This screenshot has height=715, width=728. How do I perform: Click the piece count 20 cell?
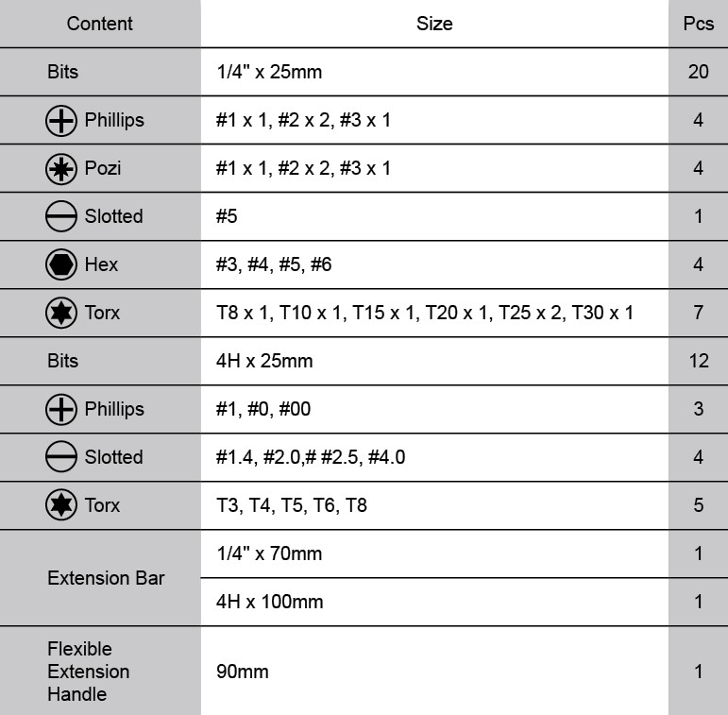[698, 72]
